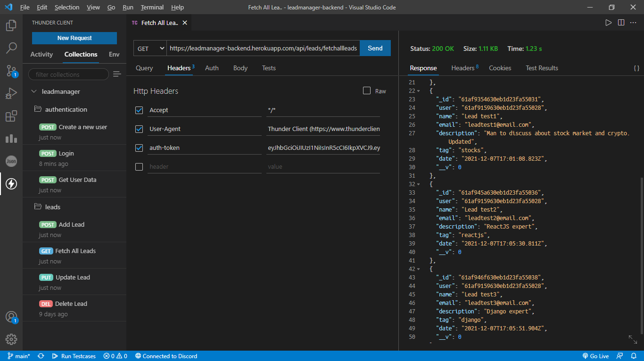The image size is (644, 361).
Task: Uncheck the Accept header checkbox
Action: [139, 110]
